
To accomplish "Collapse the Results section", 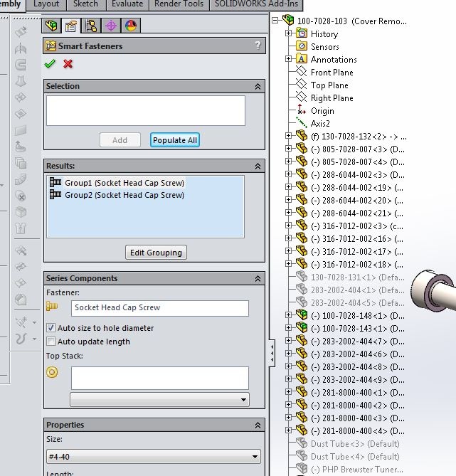I will (x=258, y=166).
